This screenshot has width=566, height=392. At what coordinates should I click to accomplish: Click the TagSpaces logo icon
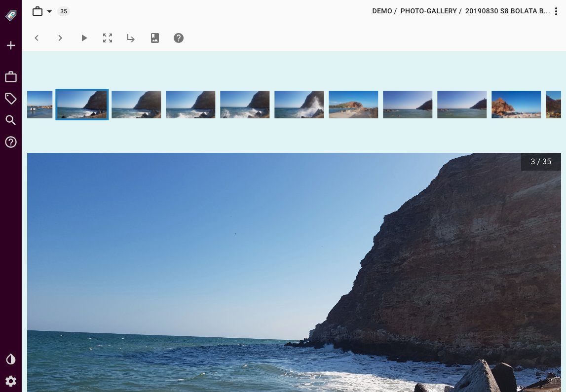pos(11,15)
